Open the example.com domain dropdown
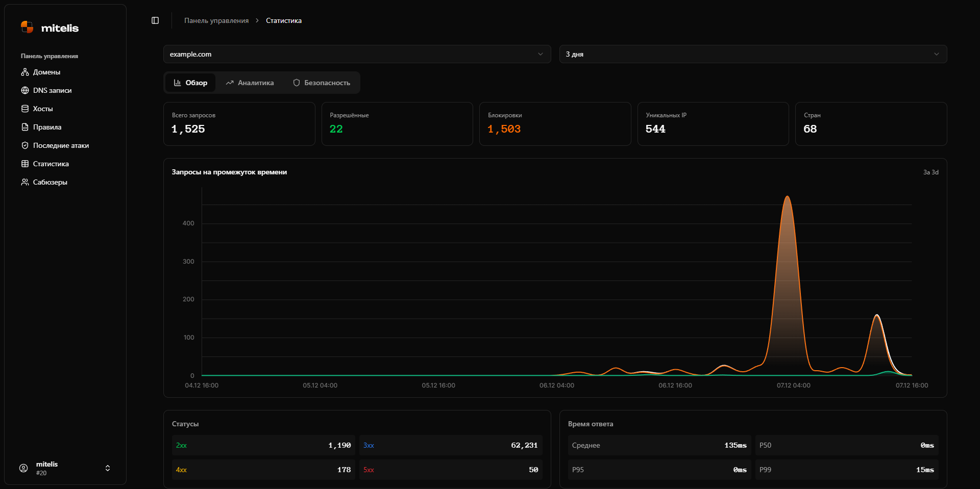The height and width of the screenshot is (489, 980). point(357,54)
